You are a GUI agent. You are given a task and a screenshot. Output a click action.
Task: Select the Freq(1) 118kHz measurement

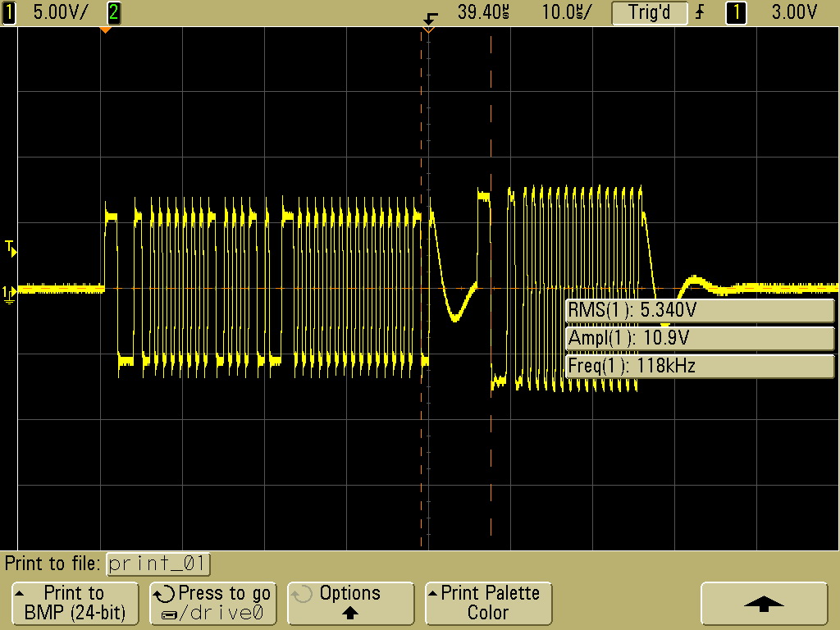(x=700, y=366)
